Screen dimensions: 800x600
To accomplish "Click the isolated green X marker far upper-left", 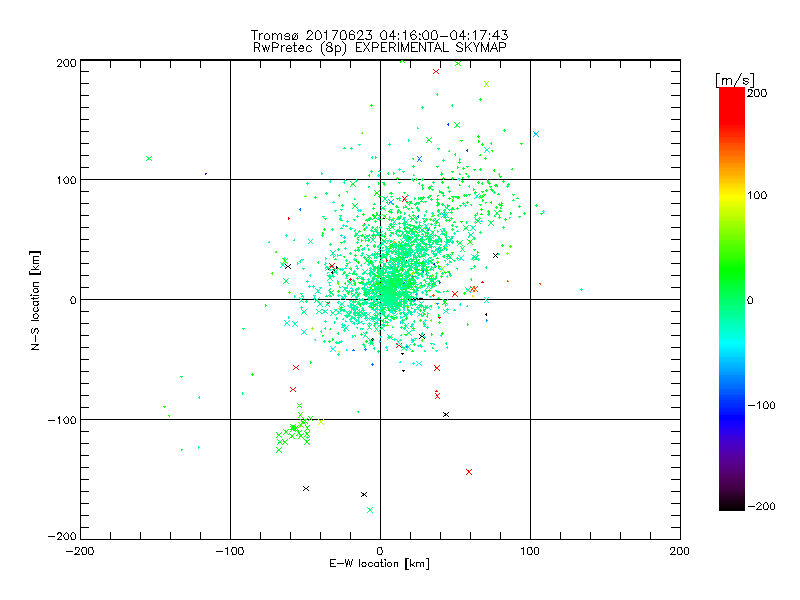I will pyautogui.click(x=149, y=159).
